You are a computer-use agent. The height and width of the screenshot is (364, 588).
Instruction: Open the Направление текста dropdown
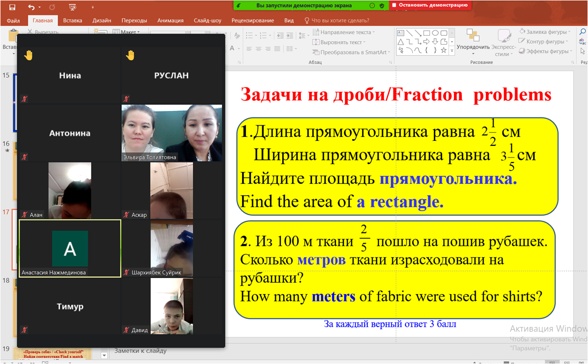pyautogui.click(x=345, y=32)
